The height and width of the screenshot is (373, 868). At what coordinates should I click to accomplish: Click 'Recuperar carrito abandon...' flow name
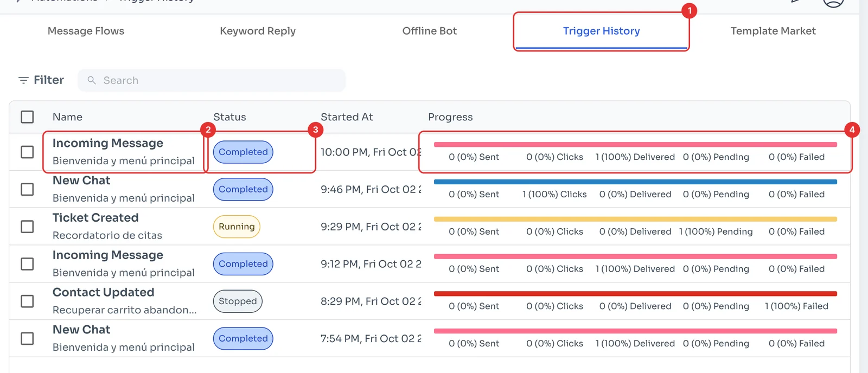coord(125,310)
